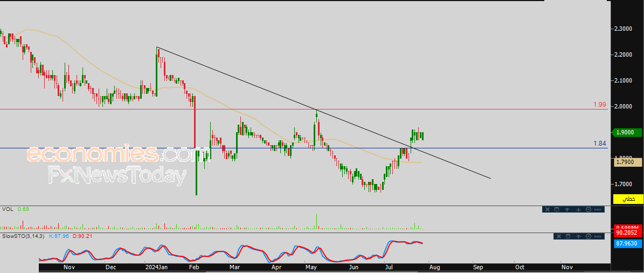Click the red 90.2052 stochastic value tag
The width and height of the screenshot is (644, 273).
[x=628, y=233]
